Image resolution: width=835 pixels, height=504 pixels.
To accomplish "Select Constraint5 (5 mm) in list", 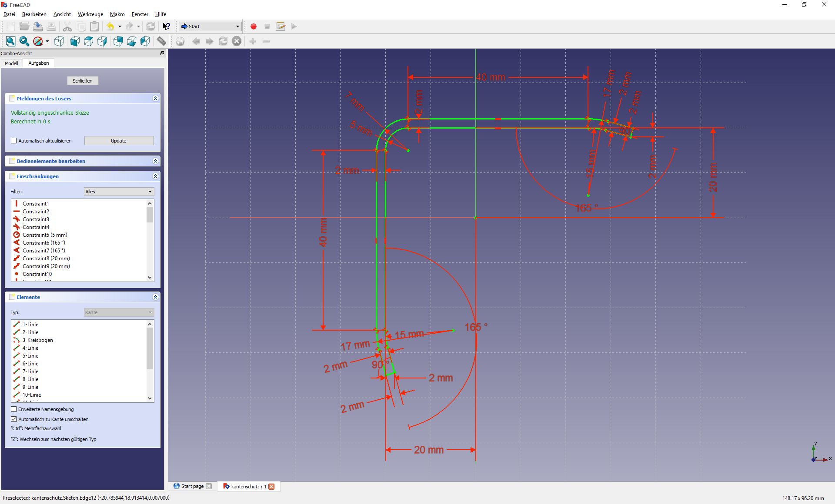I will pos(45,235).
